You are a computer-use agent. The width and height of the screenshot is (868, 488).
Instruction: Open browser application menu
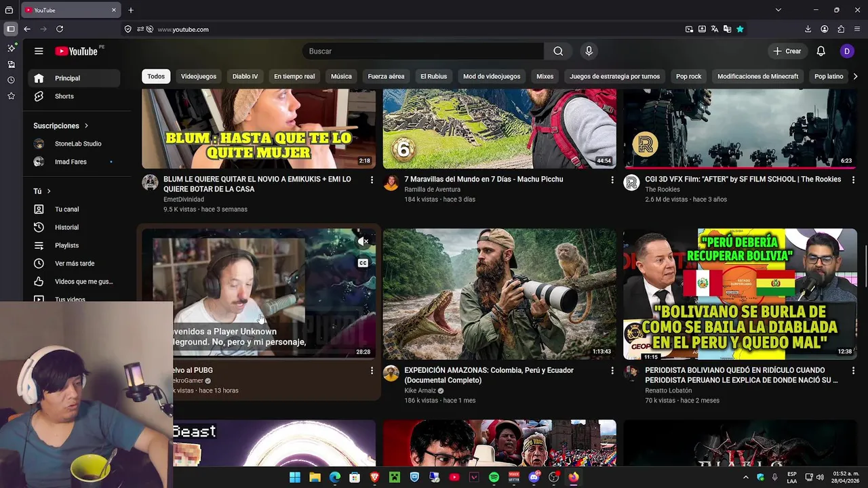(857, 29)
